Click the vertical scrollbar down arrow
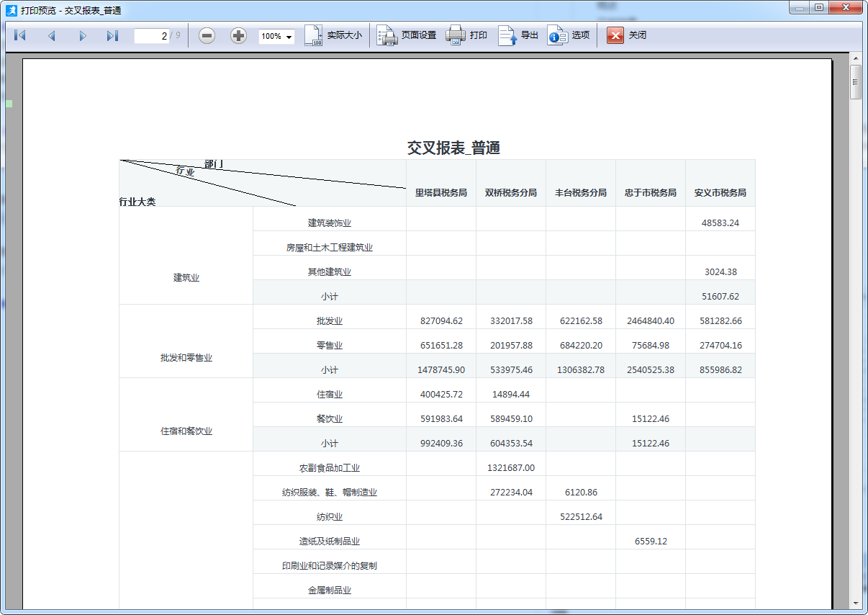868x615 pixels. tap(856, 603)
